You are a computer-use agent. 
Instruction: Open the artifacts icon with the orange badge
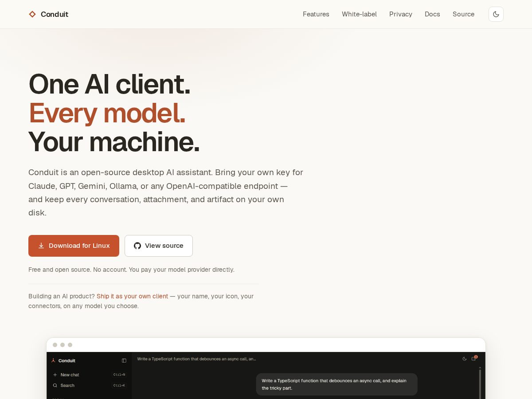474,358
